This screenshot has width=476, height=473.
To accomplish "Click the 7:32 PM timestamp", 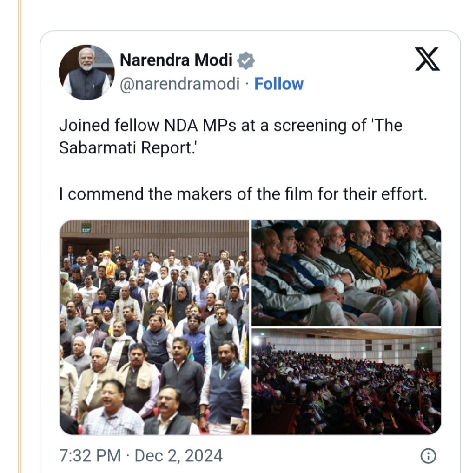I will (x=90, y=456).
